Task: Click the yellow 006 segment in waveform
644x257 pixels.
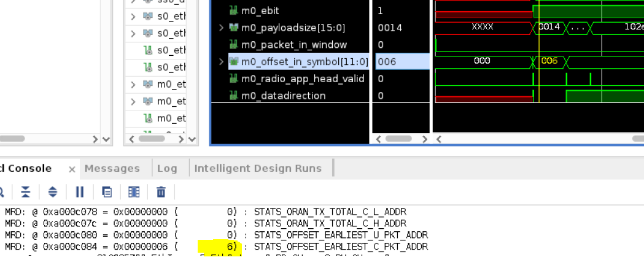Action: 549,61
